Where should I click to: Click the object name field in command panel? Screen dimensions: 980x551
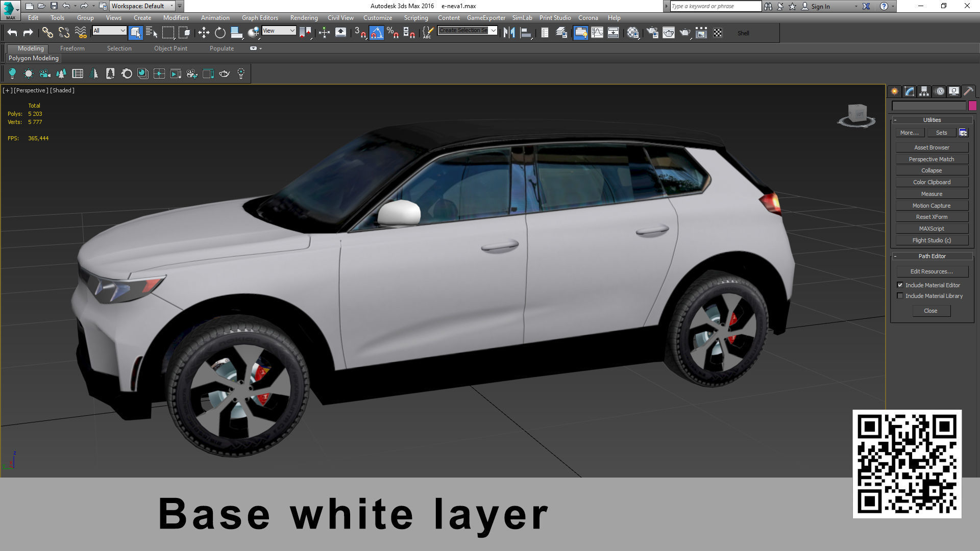[929, 106]
